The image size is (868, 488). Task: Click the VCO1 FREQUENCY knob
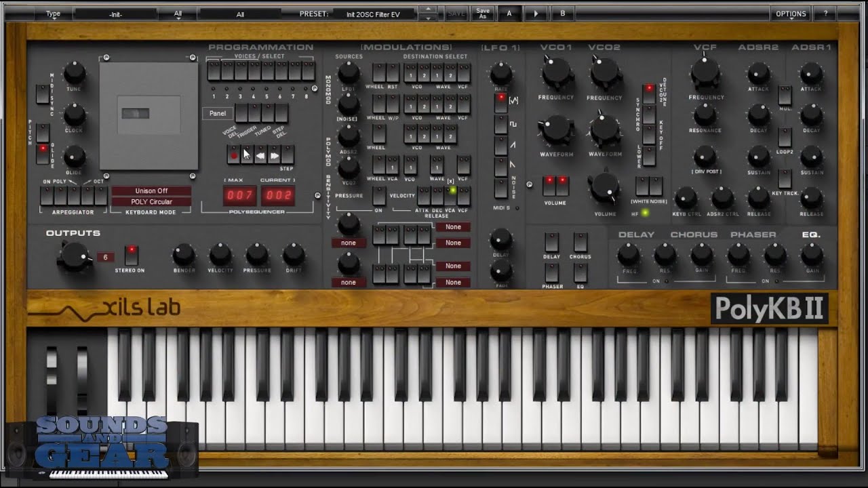pos(556,71)
